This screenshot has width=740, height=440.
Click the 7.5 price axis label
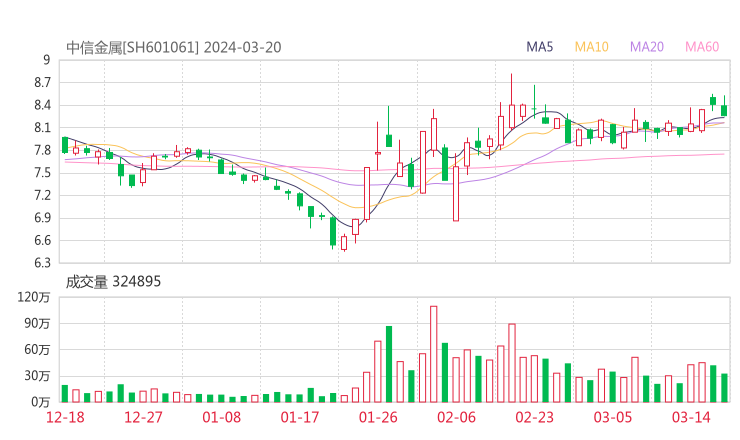[42, 173]
